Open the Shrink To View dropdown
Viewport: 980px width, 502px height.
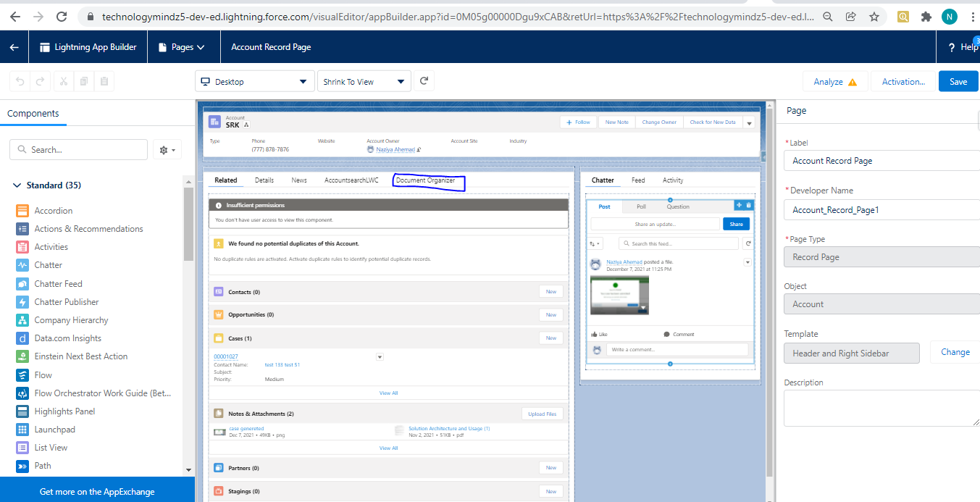[x=364, y=82]
